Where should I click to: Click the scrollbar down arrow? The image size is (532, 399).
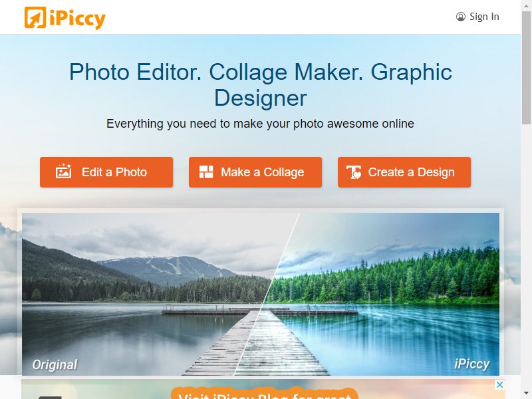coord(527,394)
